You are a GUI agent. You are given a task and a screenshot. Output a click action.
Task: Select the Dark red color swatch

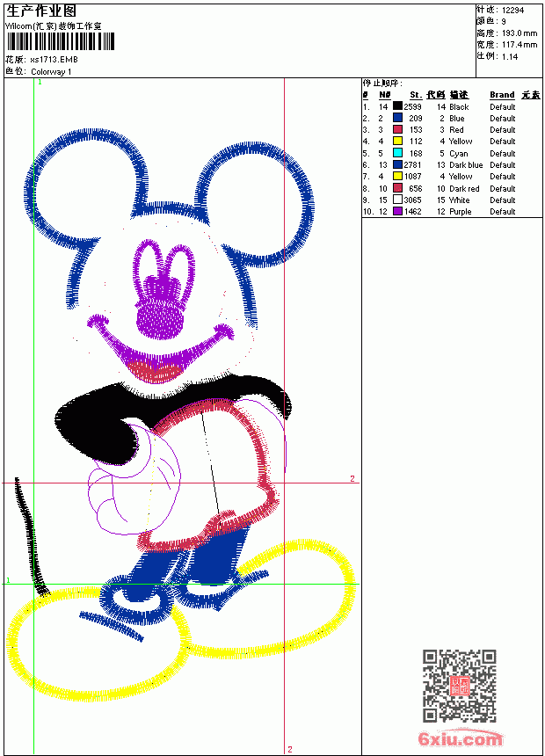pyautogui.click(x=397, y=188)
